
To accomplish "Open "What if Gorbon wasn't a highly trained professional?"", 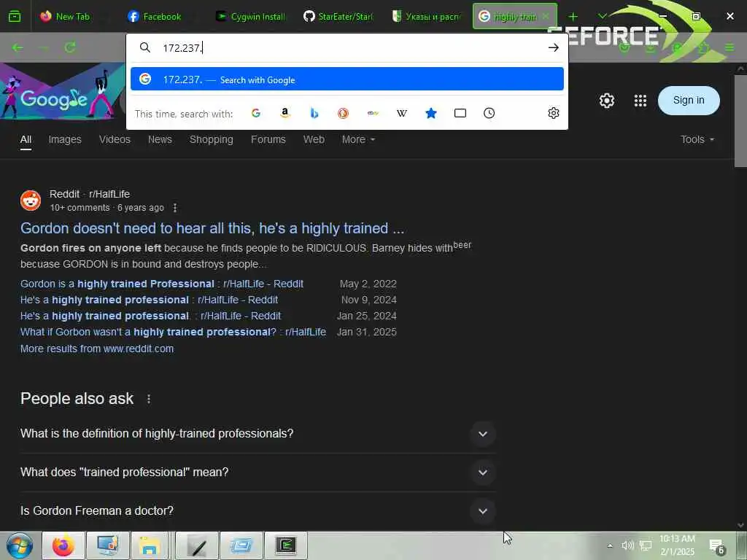I will coord(174,332).
